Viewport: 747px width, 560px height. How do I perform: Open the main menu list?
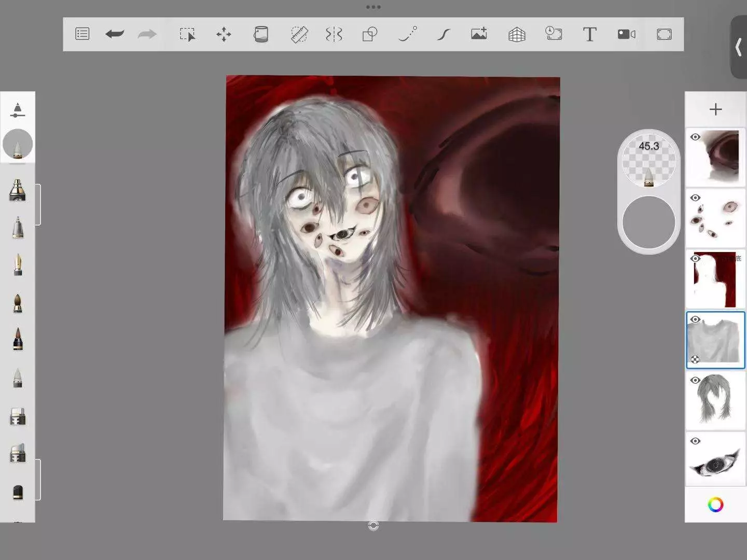(82, 34)
